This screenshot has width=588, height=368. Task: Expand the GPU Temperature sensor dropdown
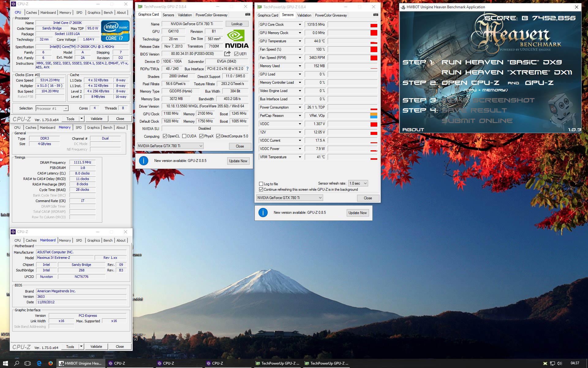click(300, 41)
